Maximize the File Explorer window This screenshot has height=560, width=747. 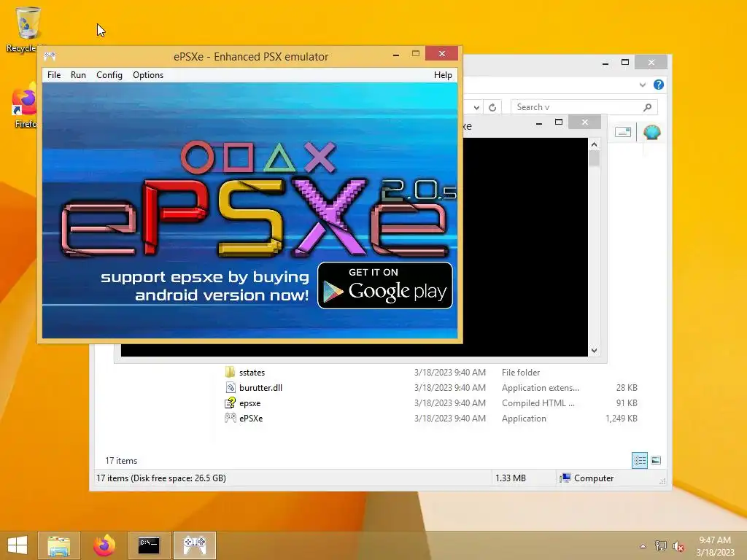625,62
